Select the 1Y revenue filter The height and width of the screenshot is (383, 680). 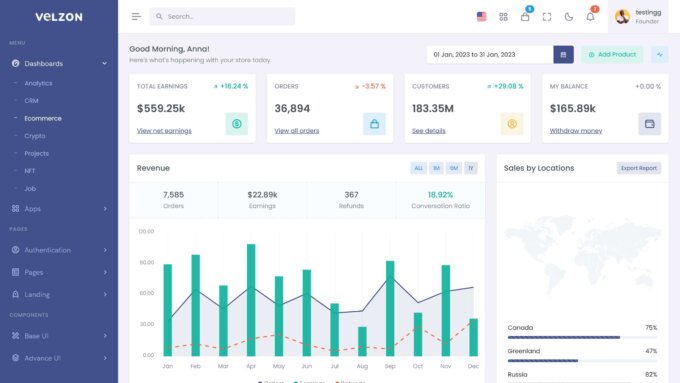[x=471, y=168]
